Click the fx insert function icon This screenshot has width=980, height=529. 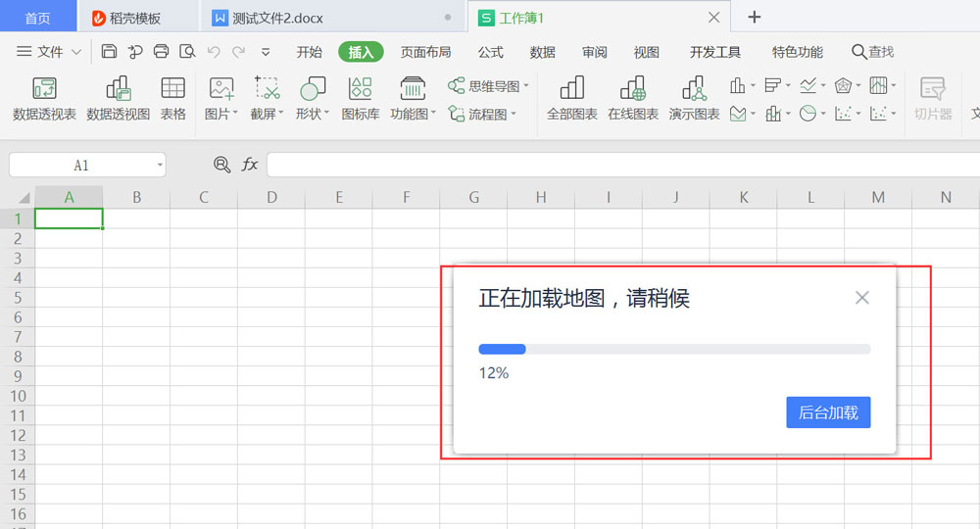coord(250,165)
